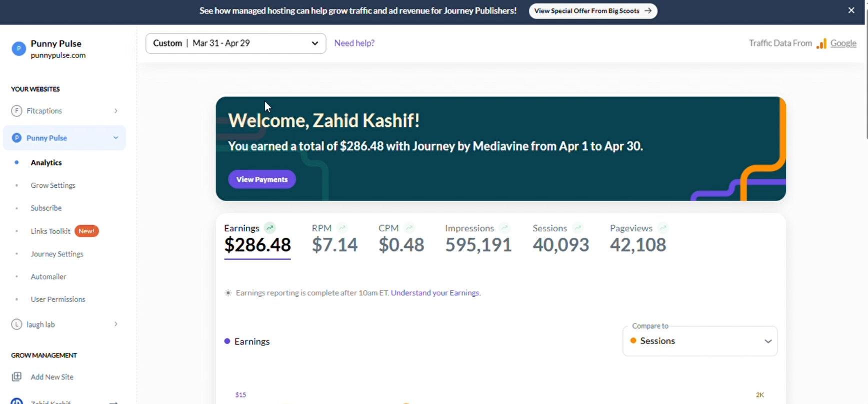Screen dimensions: 868x404
Task: Click the View Payments button
Action: click(x=262, y=179)
